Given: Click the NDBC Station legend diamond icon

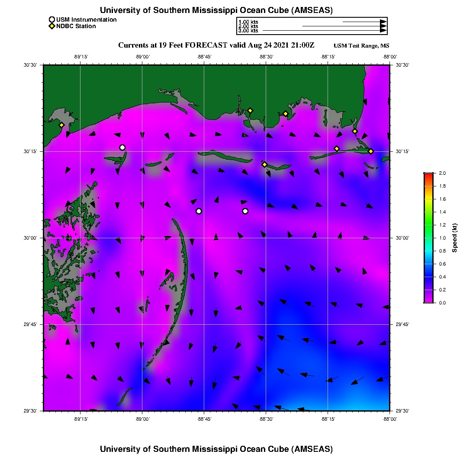Looking at the screenshot, I should pyautogui.click(x=52, y=26).
